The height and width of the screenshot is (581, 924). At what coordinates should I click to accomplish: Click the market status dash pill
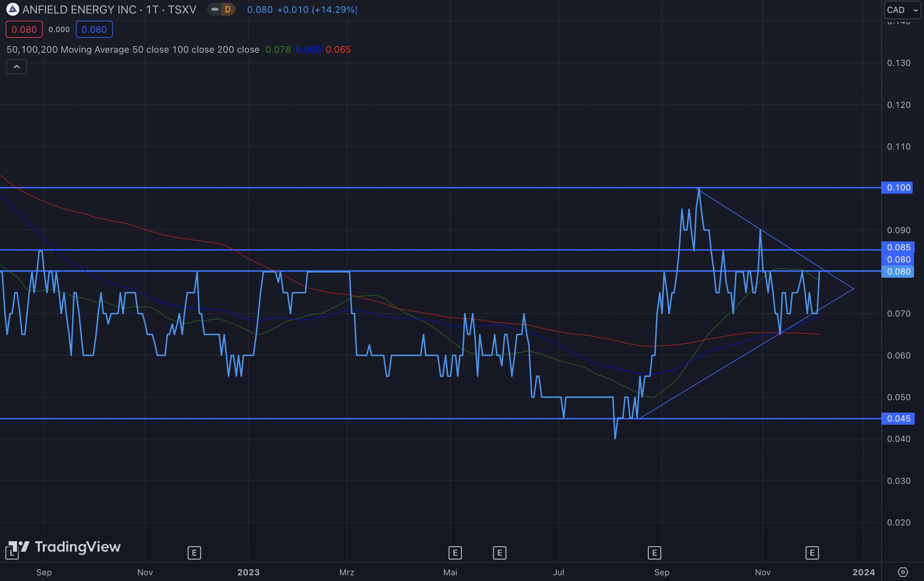(x=215, y=9)
